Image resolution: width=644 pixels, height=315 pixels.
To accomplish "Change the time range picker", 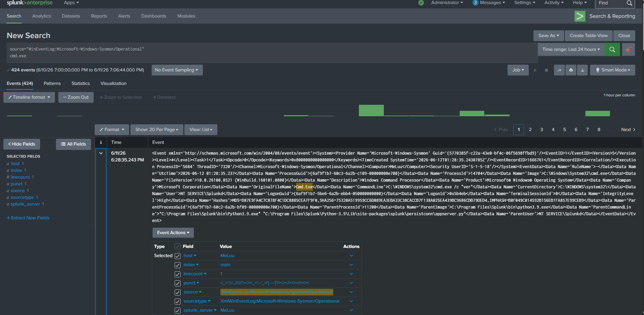I will coord(571,50).
